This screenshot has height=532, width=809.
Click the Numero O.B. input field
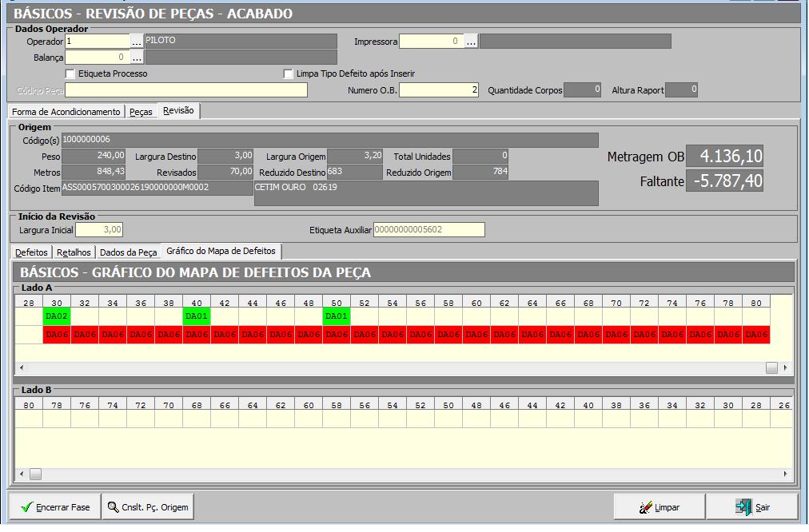[x=439, y=90]
